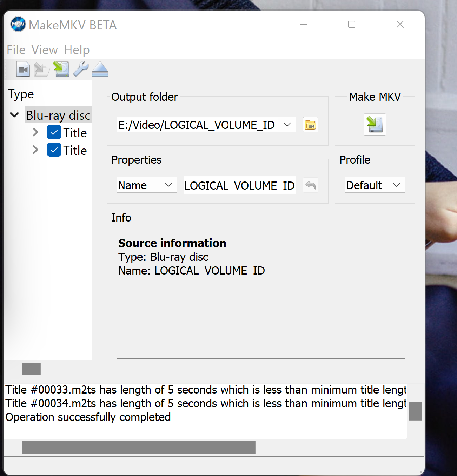Viewport: 457px width, 476px height.
Task: Open the Name property dropdown
Action: pos(168,185)
